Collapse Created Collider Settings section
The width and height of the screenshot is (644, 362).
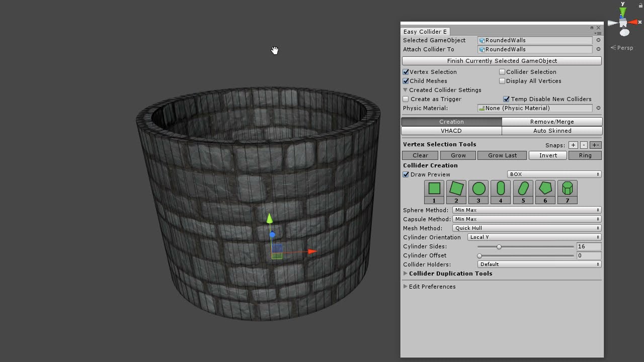pyautogui.click(x=406, y=90)
